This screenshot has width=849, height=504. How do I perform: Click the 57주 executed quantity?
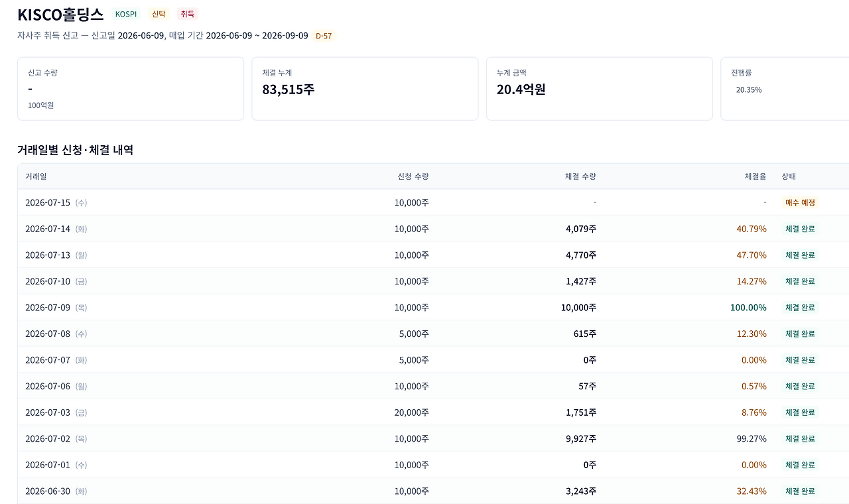[587, 386]
